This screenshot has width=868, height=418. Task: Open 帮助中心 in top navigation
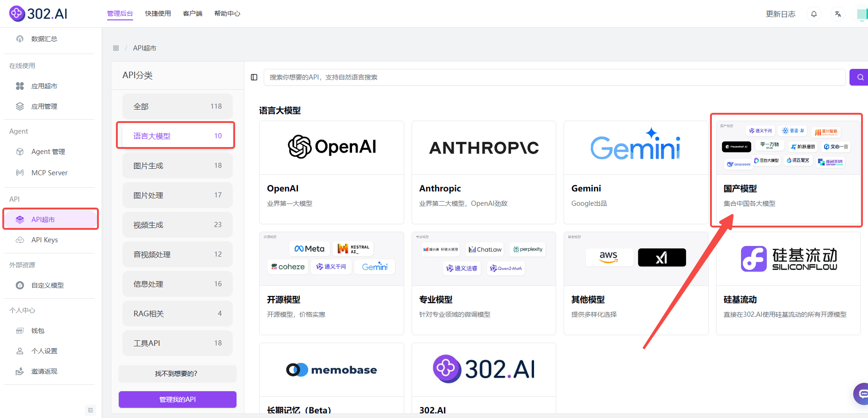coord(227,13)
